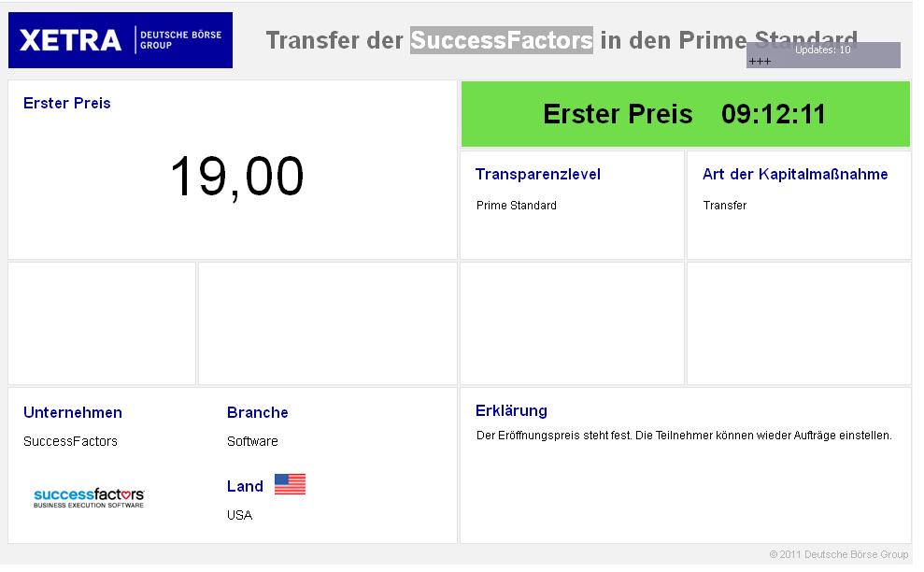Click the SuccessFactors name under Unternehmen
924x572 pixels.
click(x=71, y=441)
